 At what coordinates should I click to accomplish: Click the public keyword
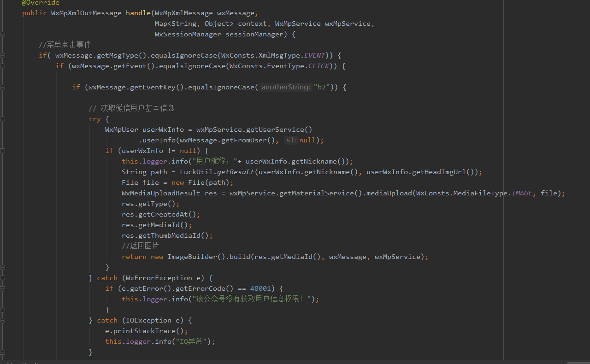click(x=35, y=13)
